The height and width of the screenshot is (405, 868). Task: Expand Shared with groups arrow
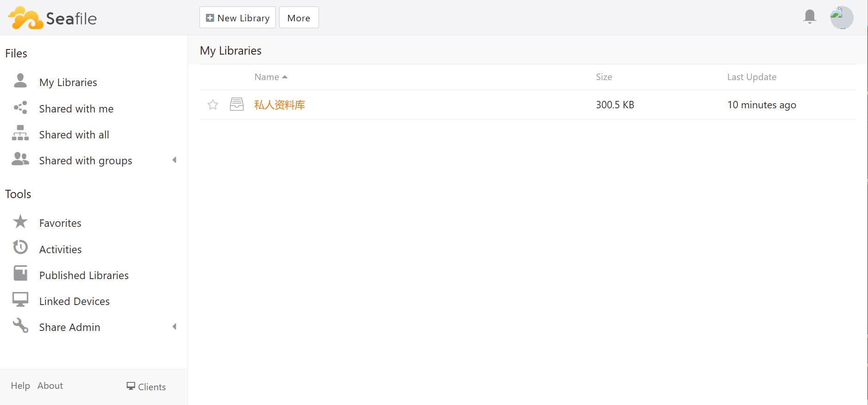coord(175,160)
